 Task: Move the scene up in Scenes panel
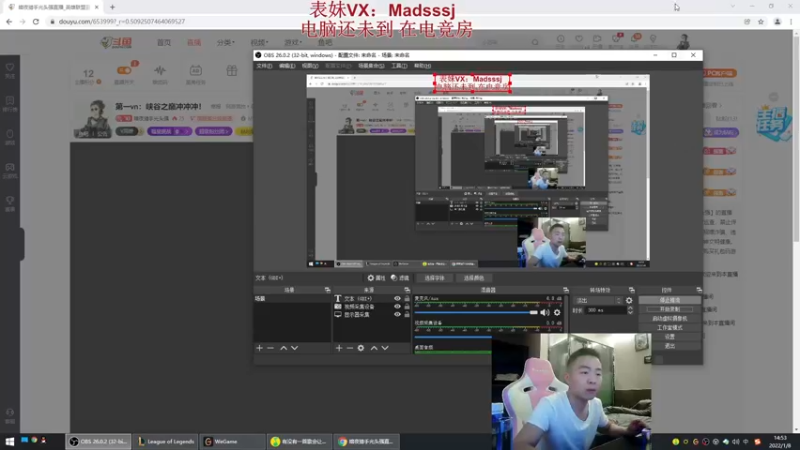pyautogui.click(x=283, y=348)
